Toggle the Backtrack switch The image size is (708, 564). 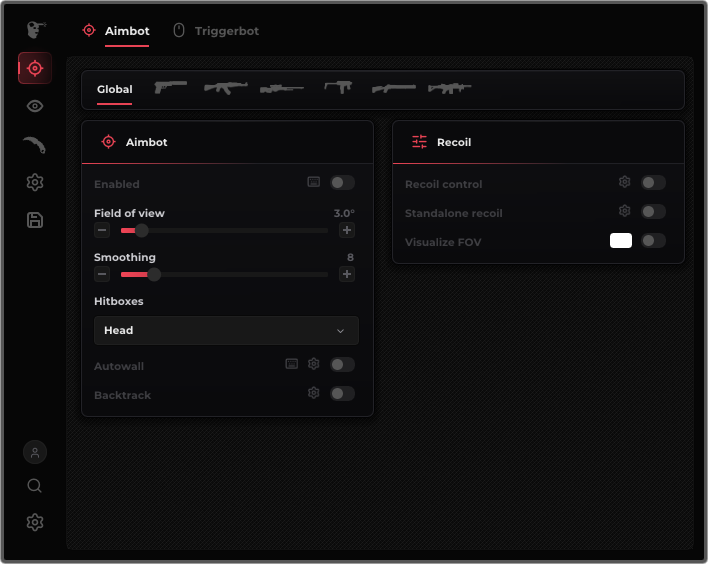coord(342,394)
